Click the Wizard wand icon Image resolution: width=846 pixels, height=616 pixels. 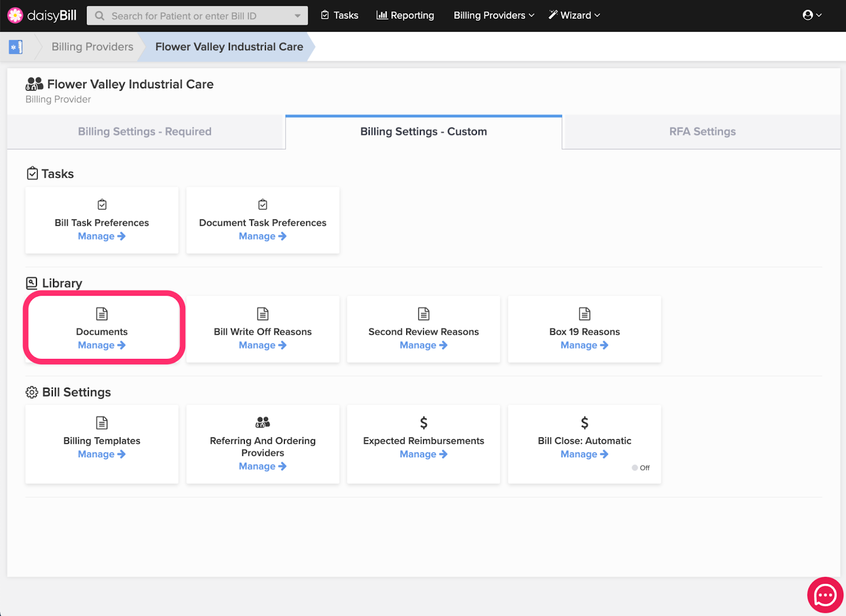click(x=553, y=15)
